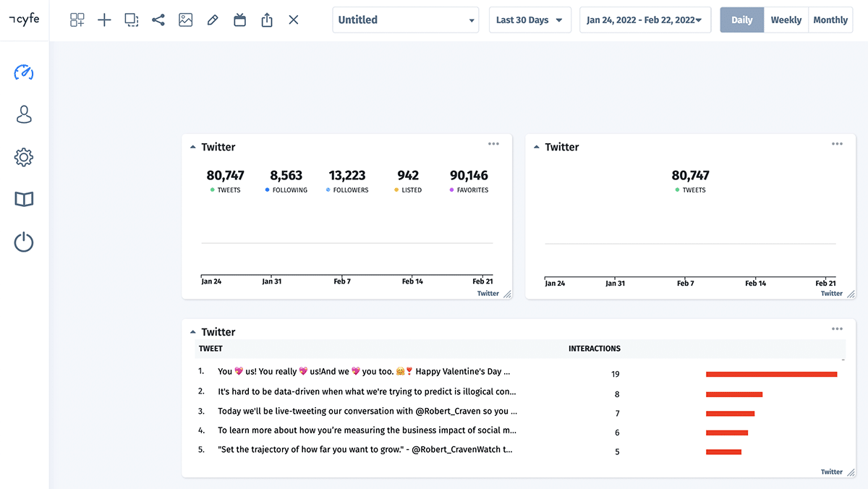Click the red bar for 8 interactions
This screenshot has width=868, height=489.
pyautogui.click(x=734, y=394)
